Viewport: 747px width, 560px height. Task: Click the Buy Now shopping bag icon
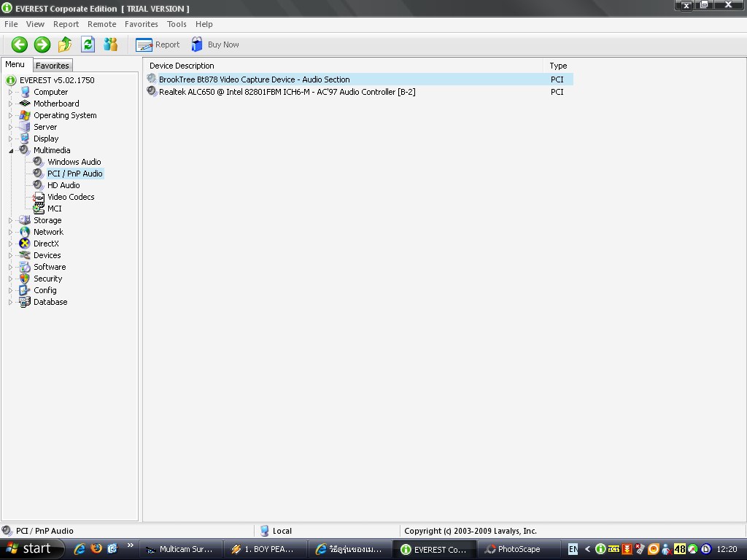tap(197, 44)
